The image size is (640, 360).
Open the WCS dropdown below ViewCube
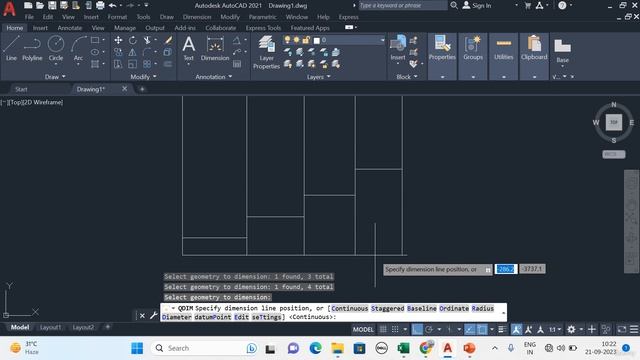613,154
